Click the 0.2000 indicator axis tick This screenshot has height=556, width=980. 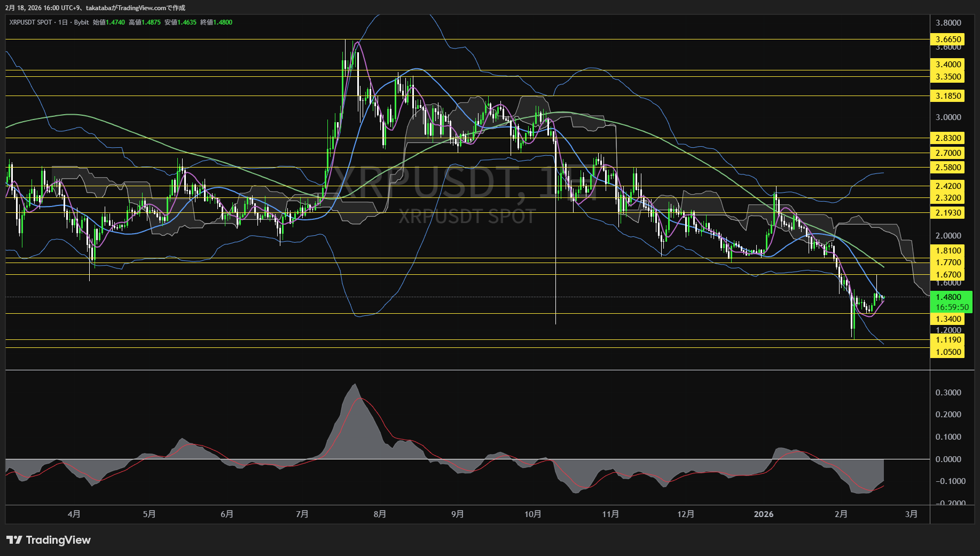pos(948,414)
